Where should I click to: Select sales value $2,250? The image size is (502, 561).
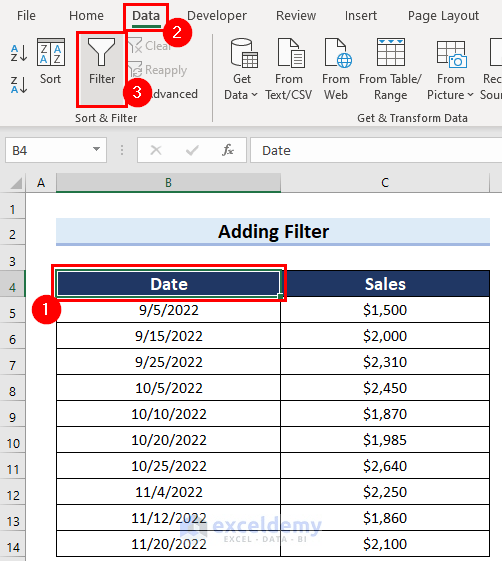click(385, 492)
